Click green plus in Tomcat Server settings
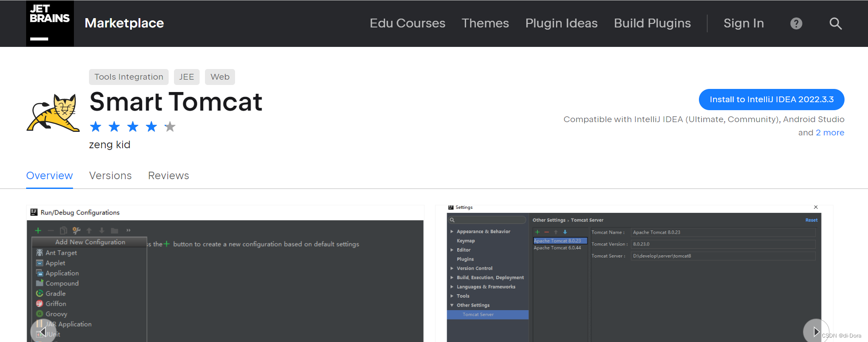This screenshot has width=868, height=342. point(537,232)
